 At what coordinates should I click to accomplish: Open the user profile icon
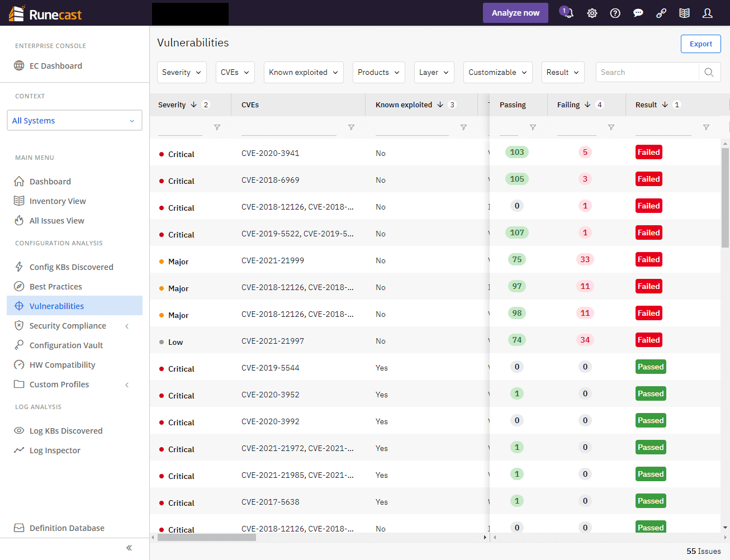coord(707,13)
